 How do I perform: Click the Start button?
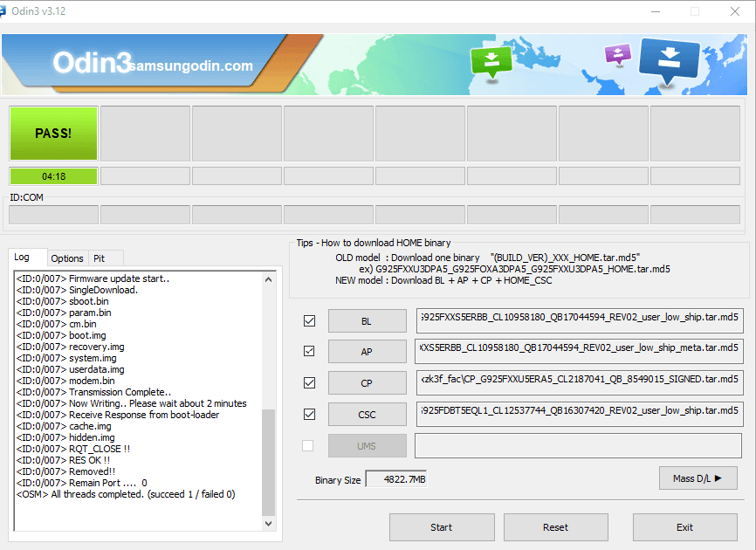[x=442, y=527]
